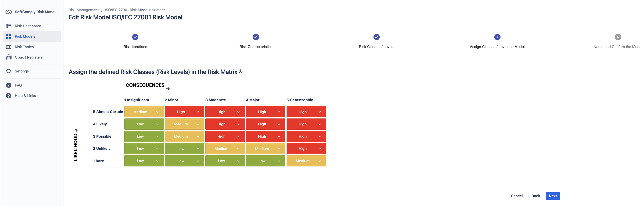Image resolution: width=644 pixels, height=206 pixels.
Task: Click the FAQ info icon
Action: 8,85
